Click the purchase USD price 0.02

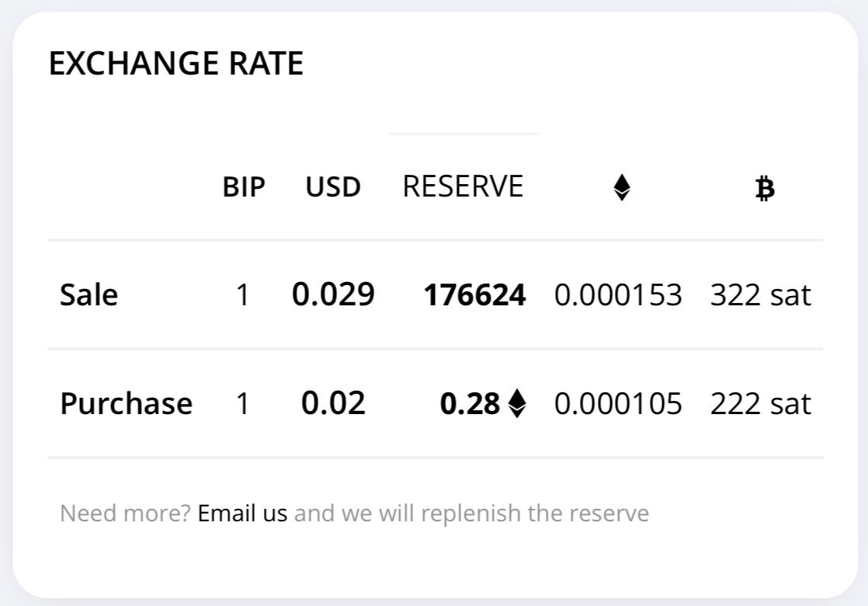point(333,402)
